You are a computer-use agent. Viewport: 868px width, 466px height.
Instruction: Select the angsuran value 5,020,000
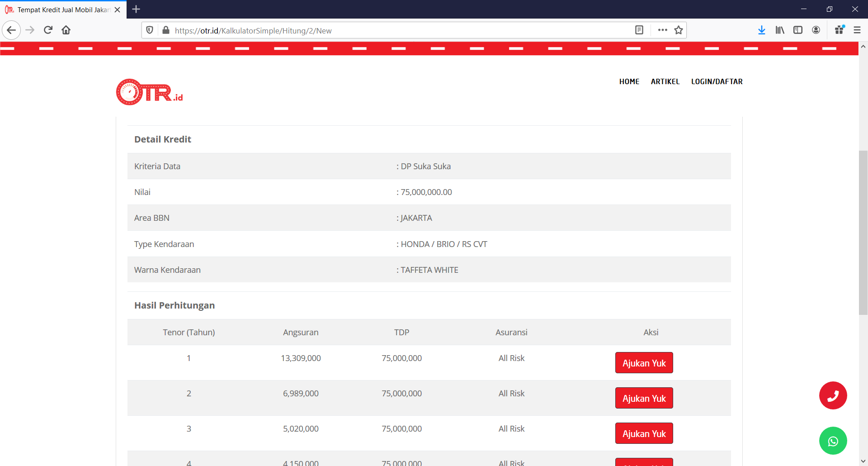[x=301, y=429]
